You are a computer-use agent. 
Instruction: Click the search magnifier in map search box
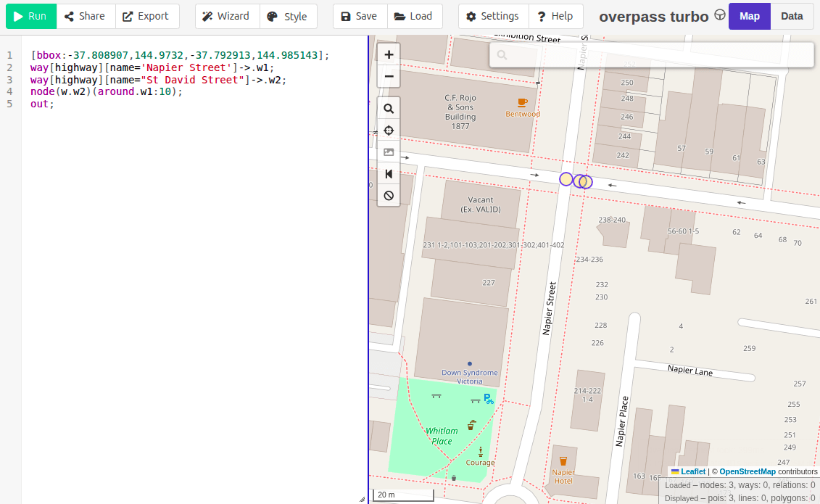(x=502, y=55)
